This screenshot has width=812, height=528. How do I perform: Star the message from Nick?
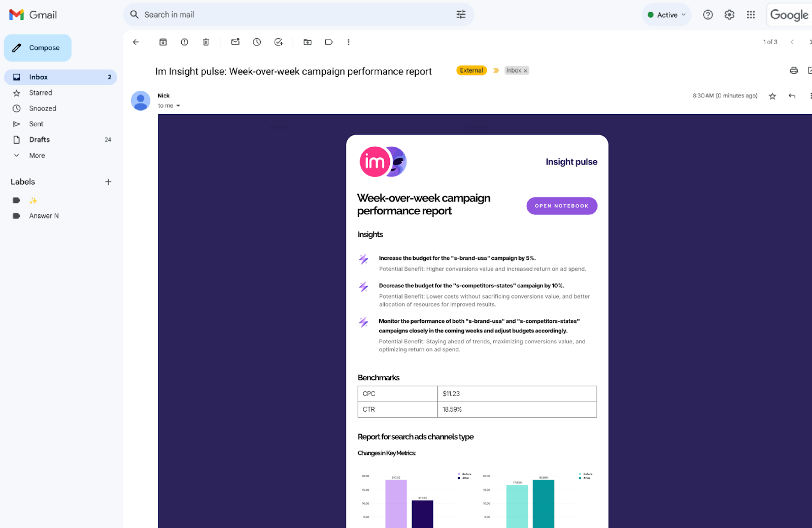tap(772, 96)
